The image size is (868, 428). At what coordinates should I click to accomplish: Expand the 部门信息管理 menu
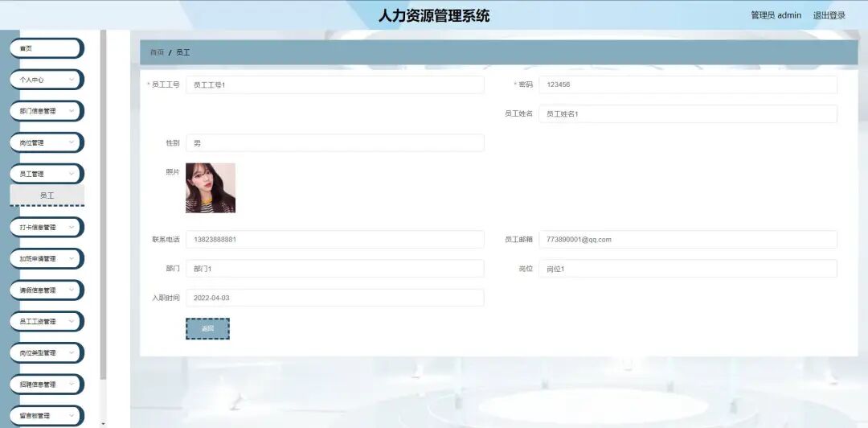tap(47, 111)
